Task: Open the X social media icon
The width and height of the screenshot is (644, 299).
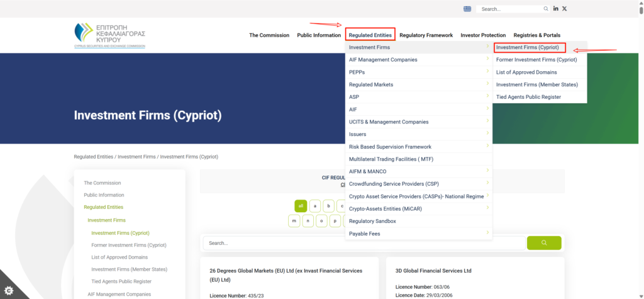Action: pyautogui.click(x=564, y=9)
